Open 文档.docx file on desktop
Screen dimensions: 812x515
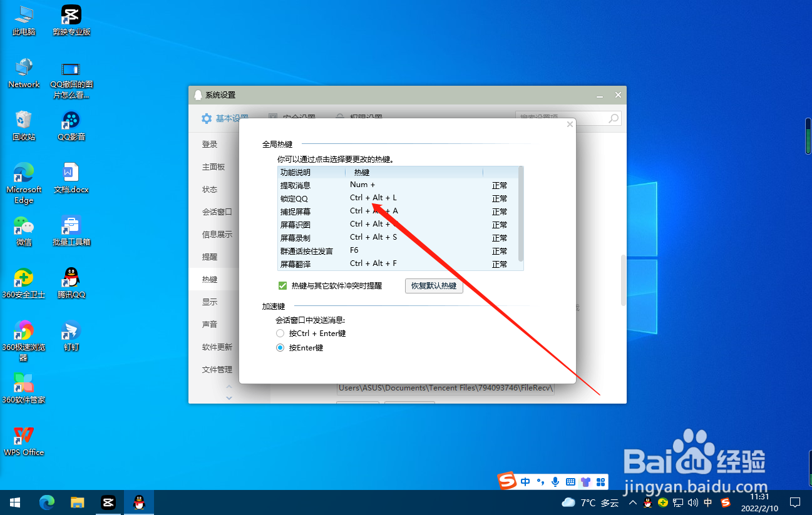71,178
